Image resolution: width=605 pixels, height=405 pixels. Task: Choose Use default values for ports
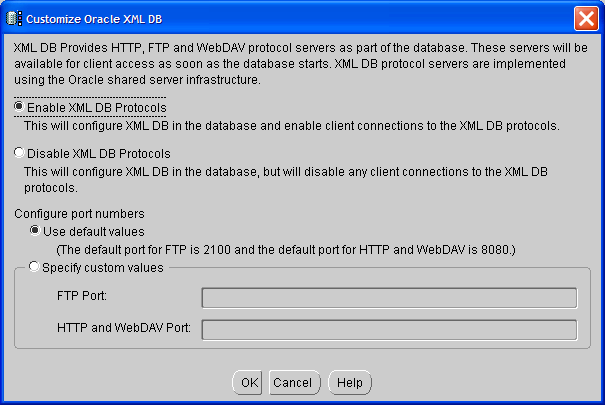pyautogui.click(x=35, y=231)
